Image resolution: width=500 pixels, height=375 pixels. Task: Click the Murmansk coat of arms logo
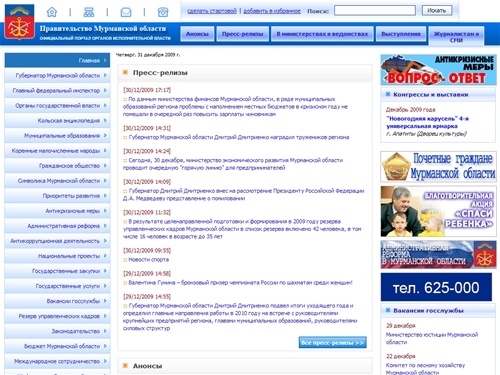coord(19,22)
